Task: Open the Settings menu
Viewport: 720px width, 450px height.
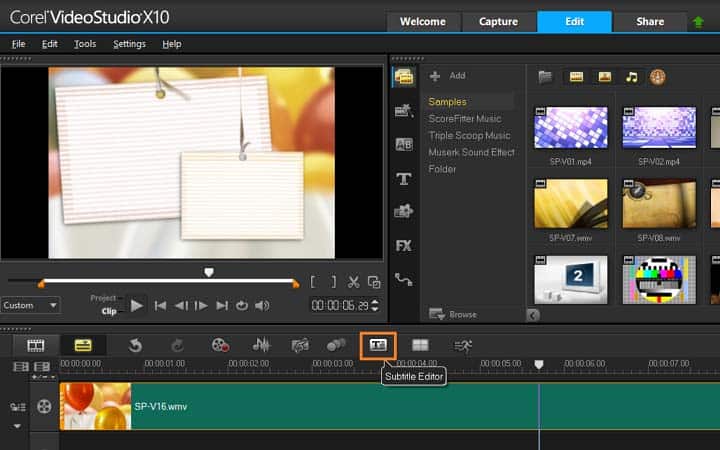Action: point(129,44)
